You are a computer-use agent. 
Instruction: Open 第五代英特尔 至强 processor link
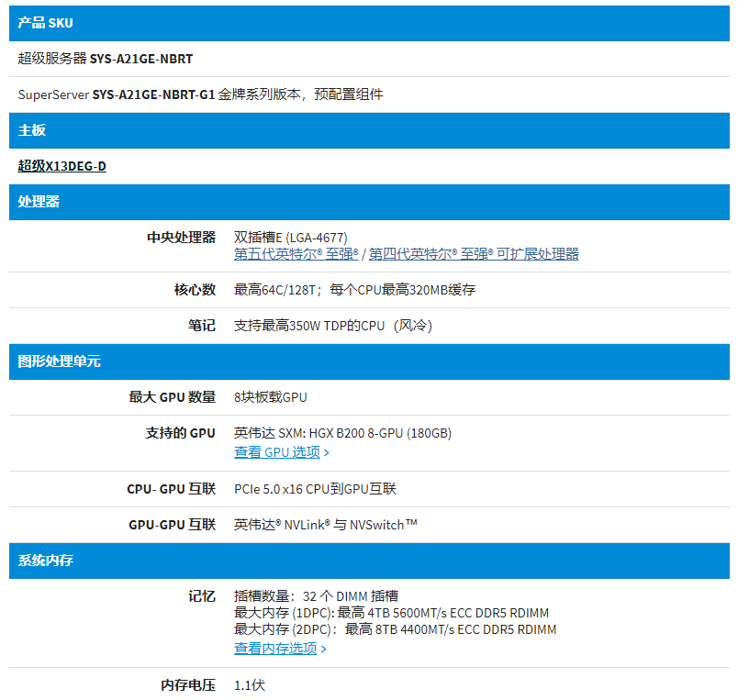(x=296, y=254)
